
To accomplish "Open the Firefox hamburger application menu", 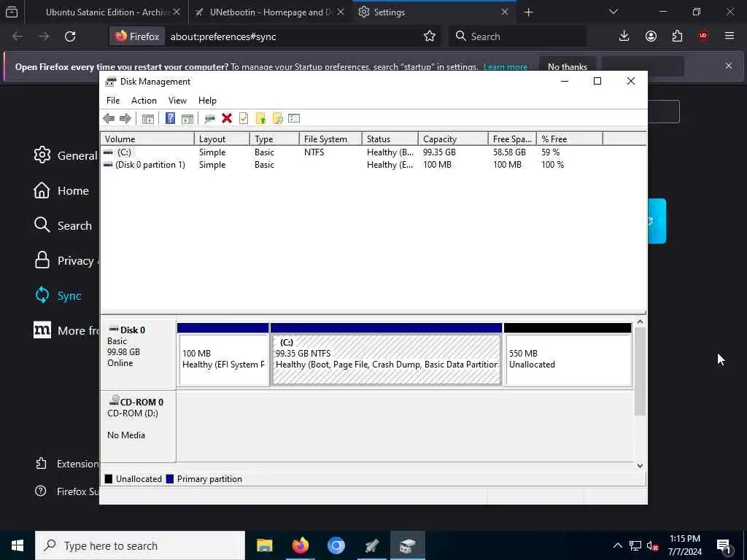I will tap(729, 36).
